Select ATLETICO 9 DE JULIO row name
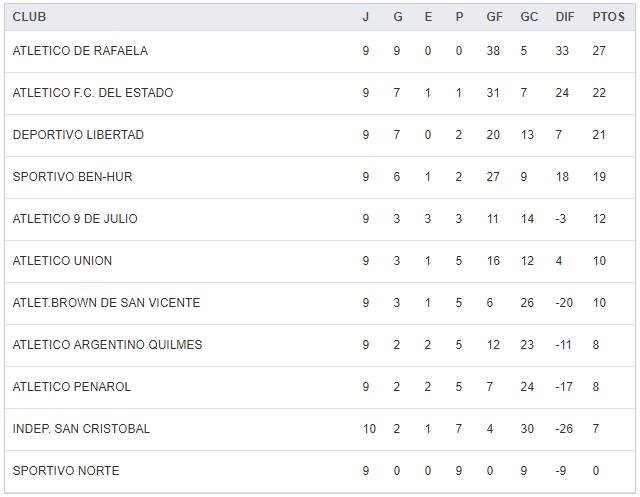 75,219
